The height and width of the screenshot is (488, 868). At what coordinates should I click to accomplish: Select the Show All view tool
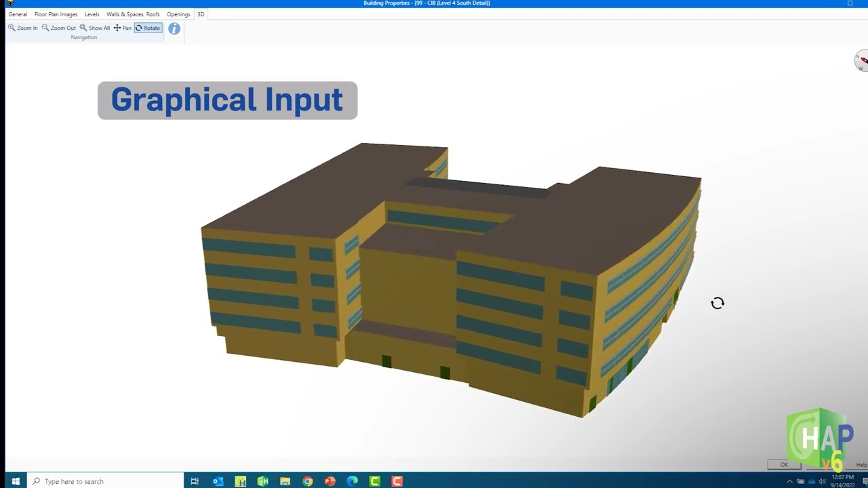[95, 28]
